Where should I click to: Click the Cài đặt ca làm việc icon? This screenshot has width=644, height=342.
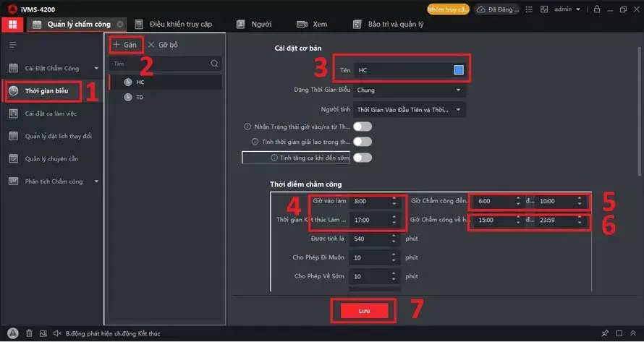tap(14, 114)
